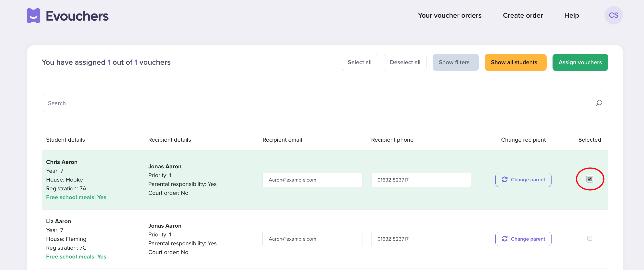Screen dimensions: 644x270
Task: Select the Liz Aaron student name
Action: click(58, 221)
